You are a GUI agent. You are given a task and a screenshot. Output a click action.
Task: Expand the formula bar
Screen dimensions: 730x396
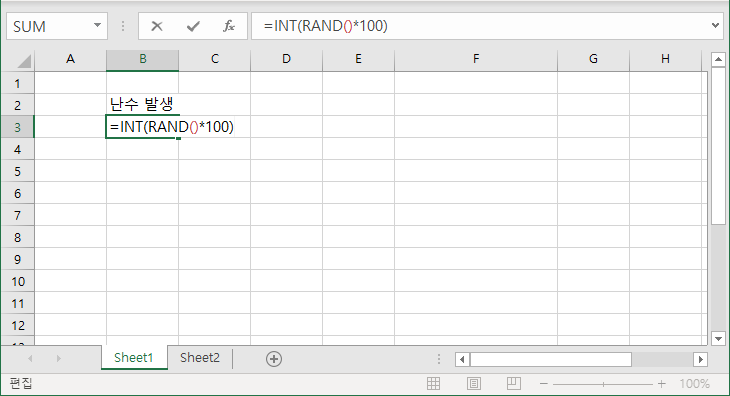coord(716,26)
